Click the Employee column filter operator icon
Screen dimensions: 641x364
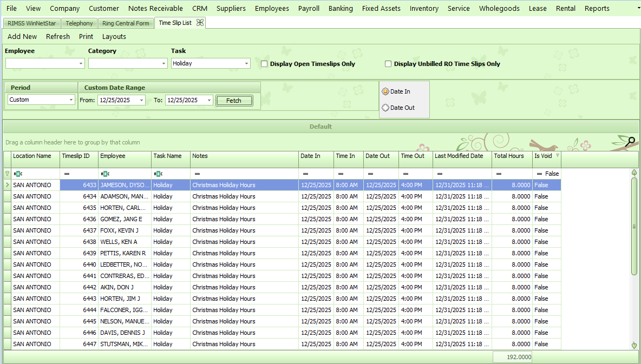pyautogui.click(x=105, y=174)
